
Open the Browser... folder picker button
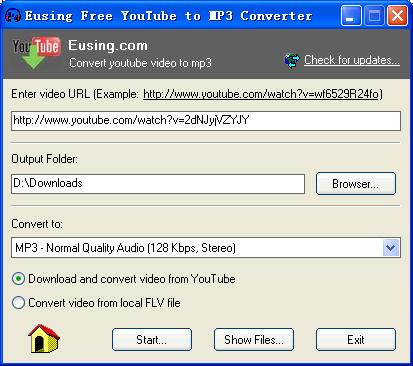[x=356, y=183]
